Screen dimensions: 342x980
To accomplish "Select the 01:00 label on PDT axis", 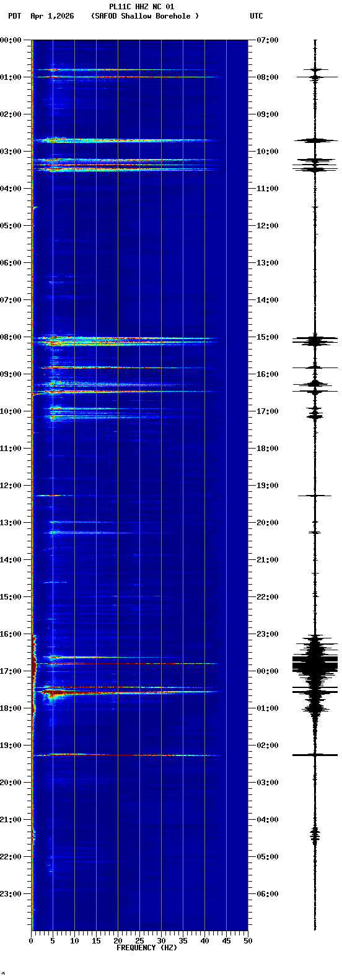I will pos(11,77).
